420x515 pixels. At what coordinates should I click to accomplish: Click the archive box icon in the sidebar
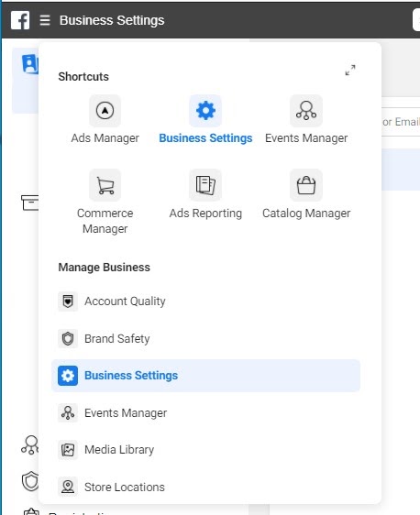29,203
